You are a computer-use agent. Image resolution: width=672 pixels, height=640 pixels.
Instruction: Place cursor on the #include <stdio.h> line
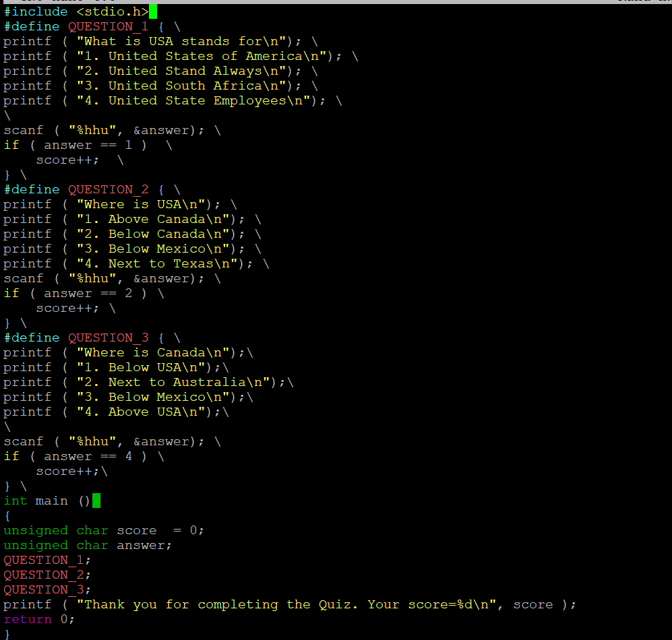tap(74, 11)
